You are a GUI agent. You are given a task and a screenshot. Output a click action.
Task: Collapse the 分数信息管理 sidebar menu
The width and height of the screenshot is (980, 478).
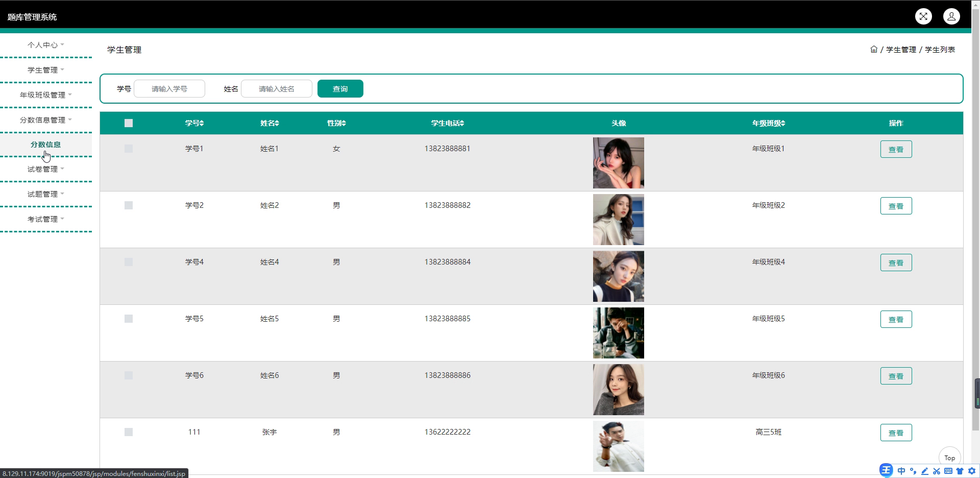coord(46,120)
